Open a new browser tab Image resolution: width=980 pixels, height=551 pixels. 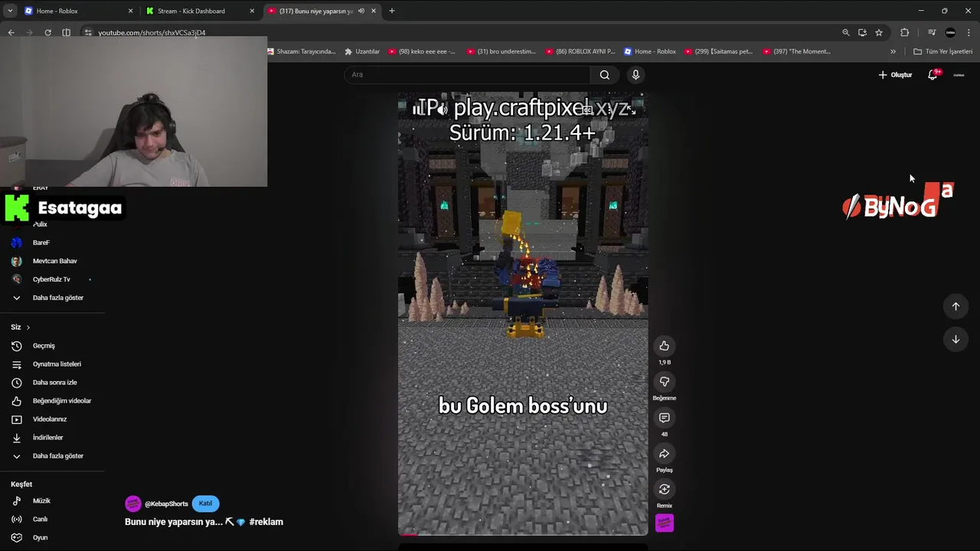click(392, 11)
